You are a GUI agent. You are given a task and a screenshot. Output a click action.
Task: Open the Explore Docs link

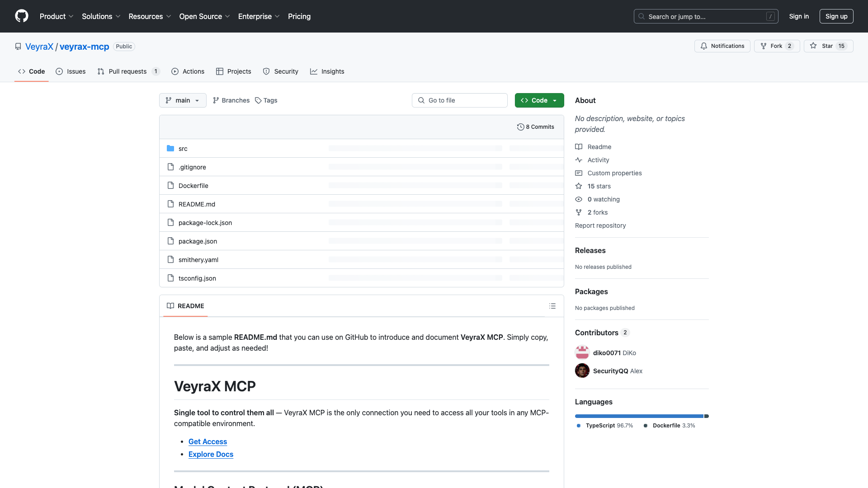tap(211, 454)
